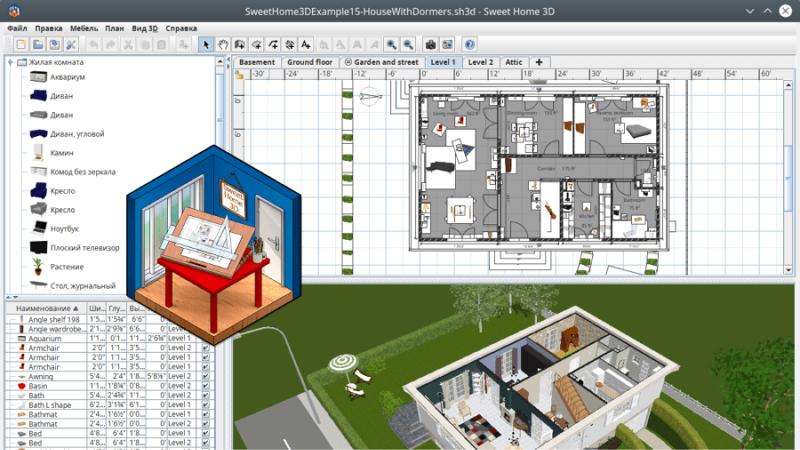The image size is (800, 450).
Task: Click the Zoom in magnifier icon
Action: click(391, 44)
